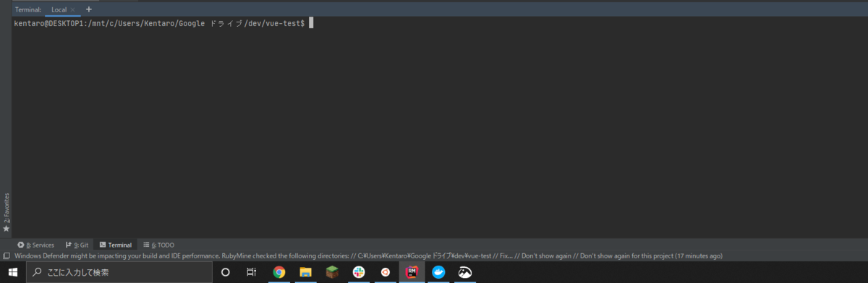The height and width of the screenshot is (283, 868).
Task: Toggle tool window bars icon in status bar
Action: [x=6, y=256]
